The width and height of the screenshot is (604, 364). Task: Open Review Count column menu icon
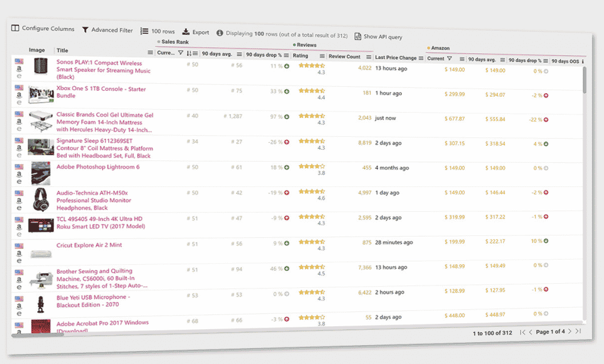click(x=369, y=57)
